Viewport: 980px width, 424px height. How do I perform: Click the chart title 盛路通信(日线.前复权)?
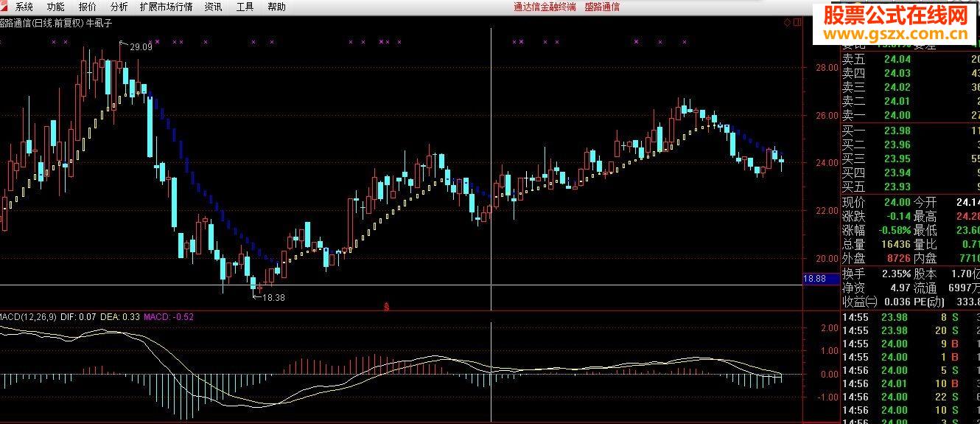(41, 23)
